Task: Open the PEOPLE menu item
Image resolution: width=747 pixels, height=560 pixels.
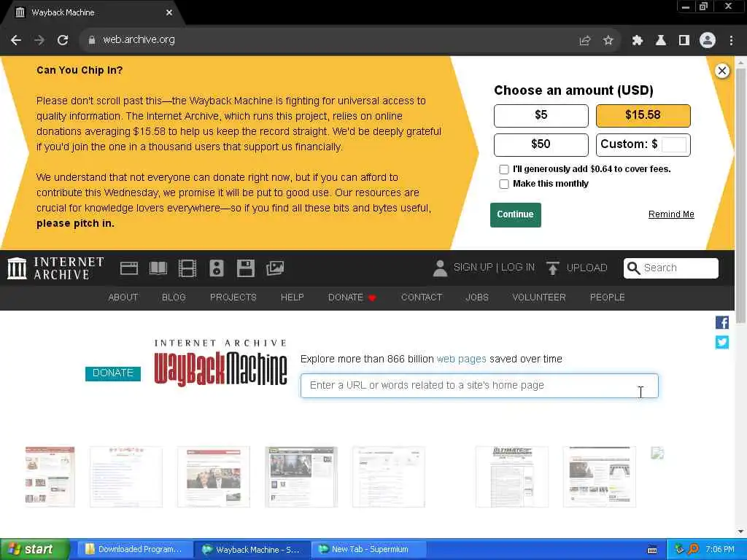Action: pyautogui.click(x=607, y=297)
